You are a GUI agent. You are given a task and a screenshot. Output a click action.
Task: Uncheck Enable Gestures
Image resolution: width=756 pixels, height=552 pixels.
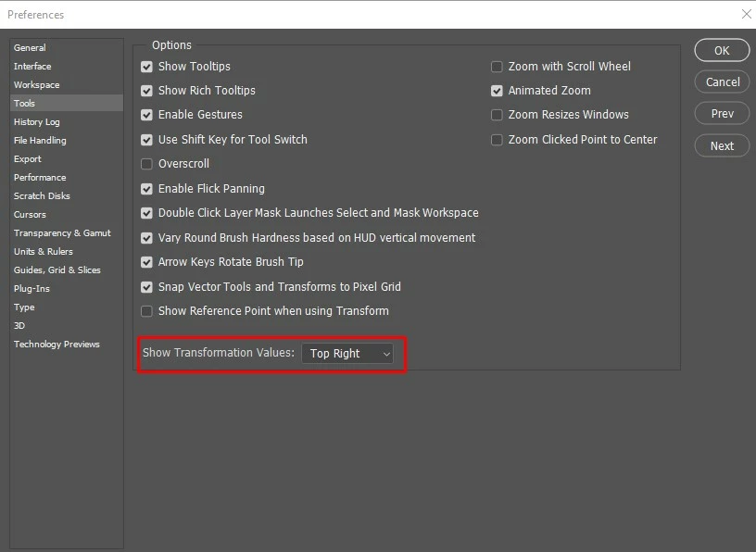pos(146,115)
